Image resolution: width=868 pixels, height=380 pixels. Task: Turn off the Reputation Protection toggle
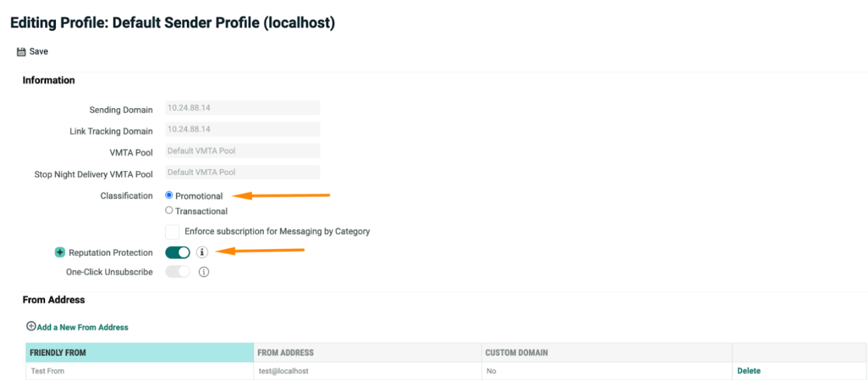pos(177,253)
